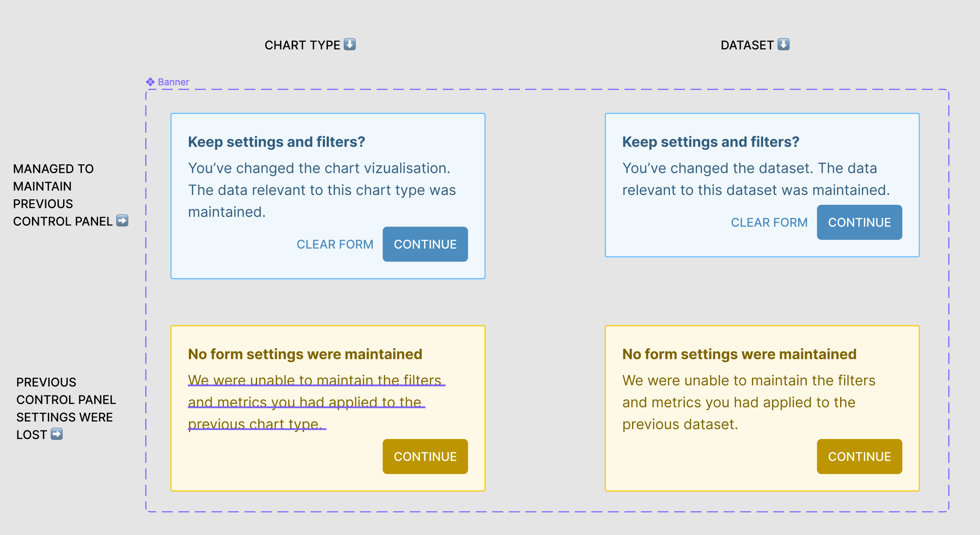Click the arrow icon after CONTROL PANEL text
This screenshot has height=535, width=980.
123,221
